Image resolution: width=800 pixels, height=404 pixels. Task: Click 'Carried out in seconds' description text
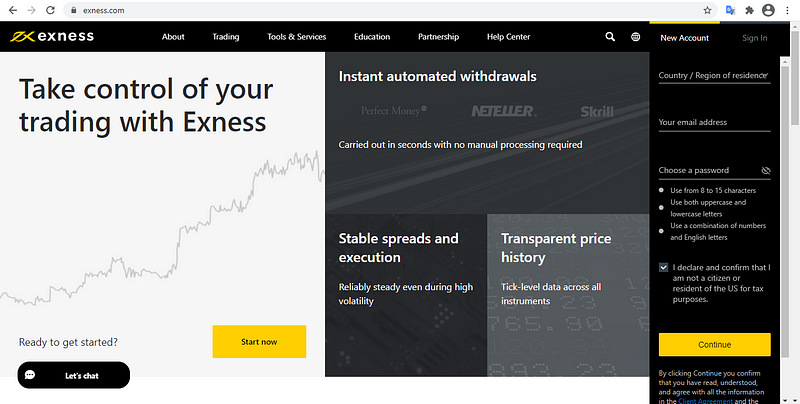460,145
